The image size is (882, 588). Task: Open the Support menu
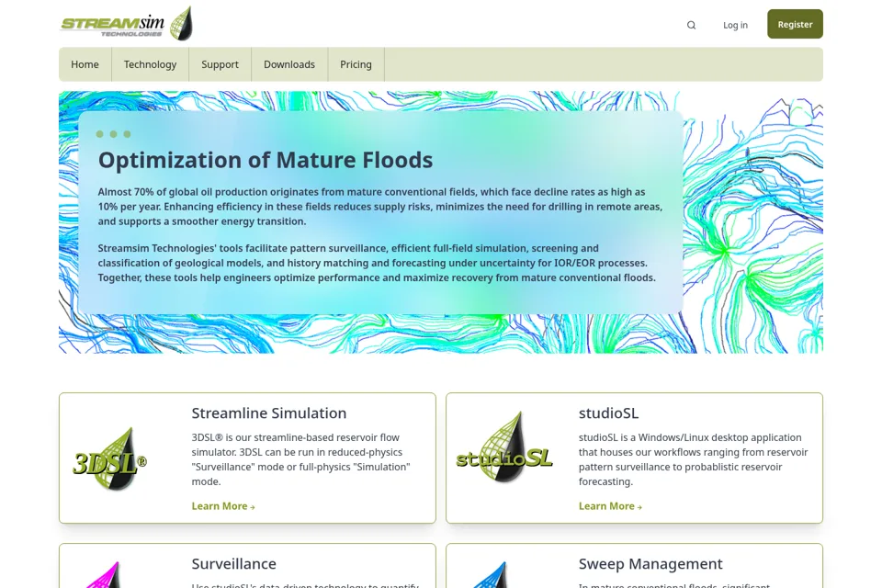(220, 64)
